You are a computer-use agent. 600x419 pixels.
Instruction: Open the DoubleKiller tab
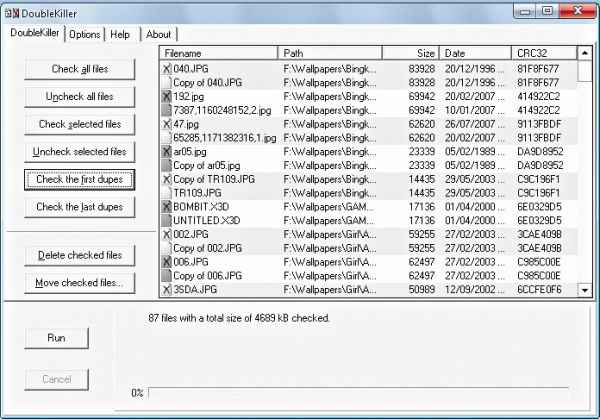coord(35,33)
